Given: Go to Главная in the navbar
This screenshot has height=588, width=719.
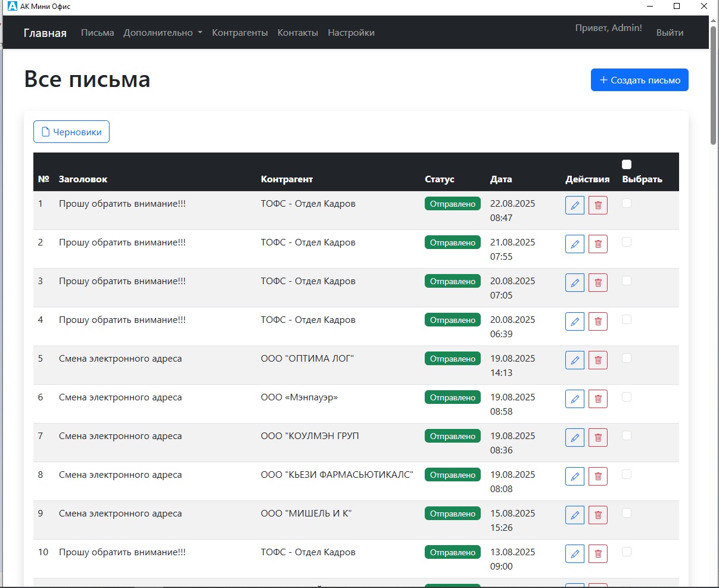Looking at the screenshot, I should 45,33.
